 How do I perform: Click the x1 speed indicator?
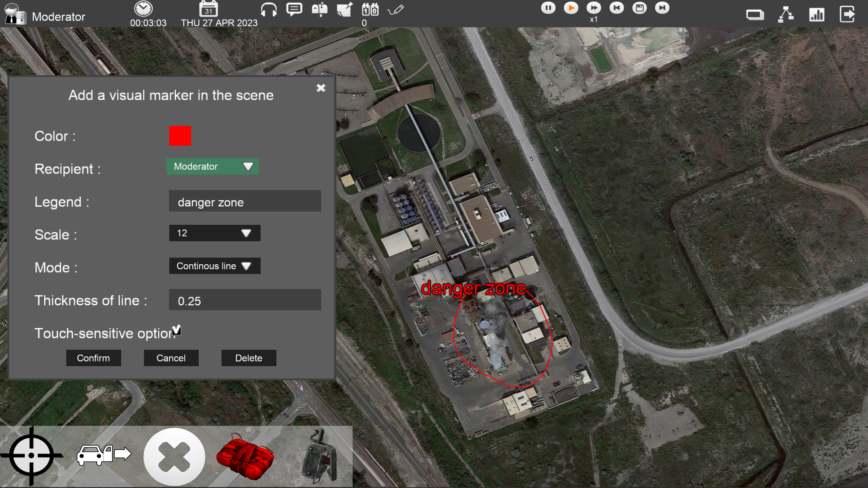pos(593,19)
